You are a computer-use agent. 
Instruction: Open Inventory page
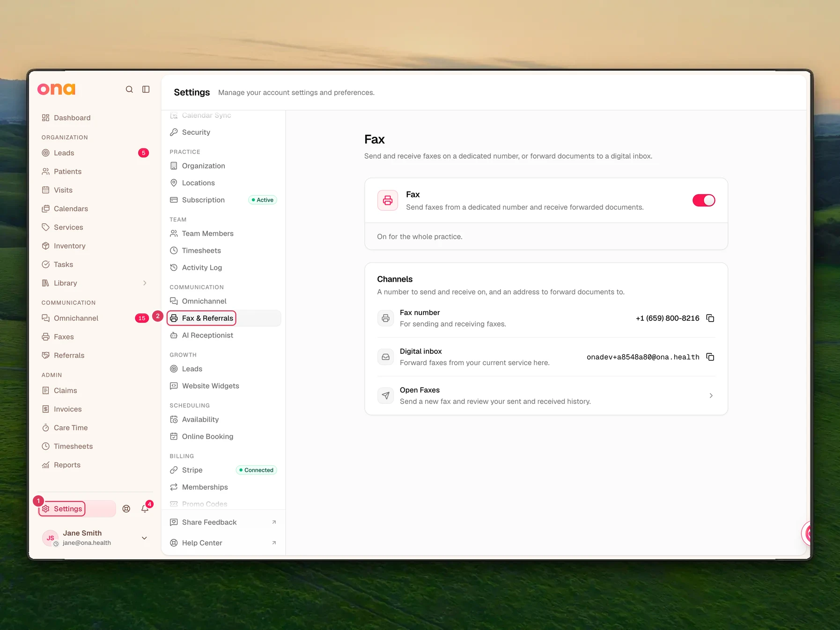point(95,246)
